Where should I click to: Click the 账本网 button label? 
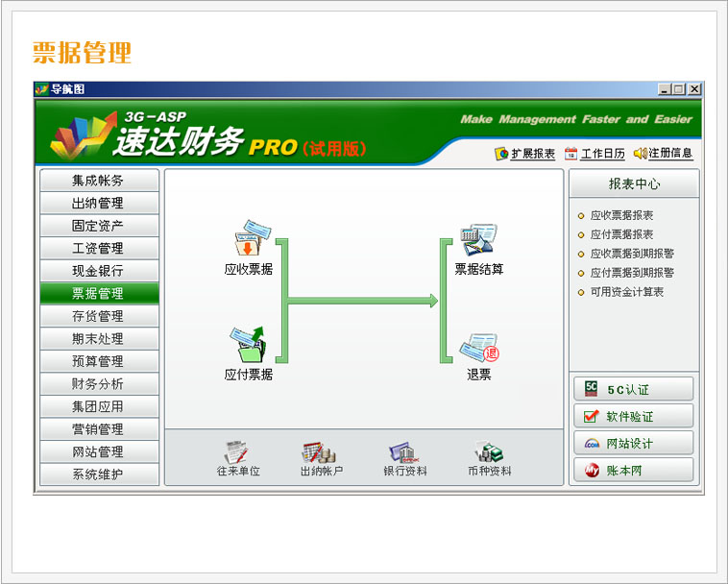[624, 471]
